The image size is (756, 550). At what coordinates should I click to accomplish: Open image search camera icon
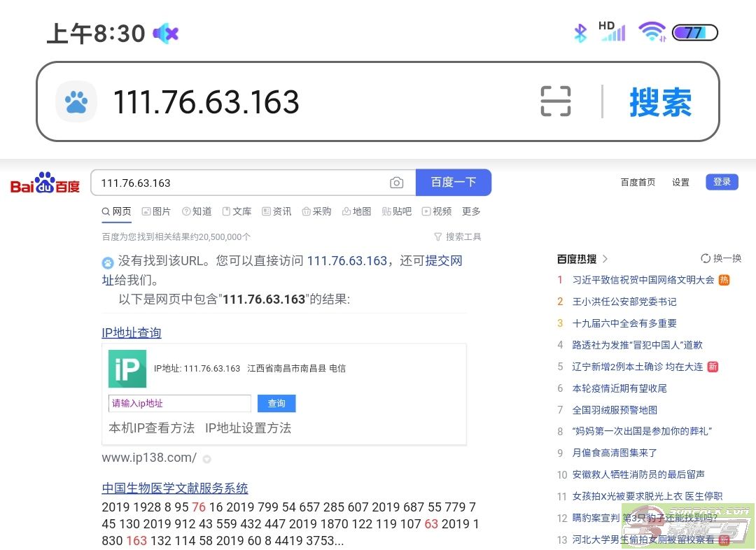396,183
